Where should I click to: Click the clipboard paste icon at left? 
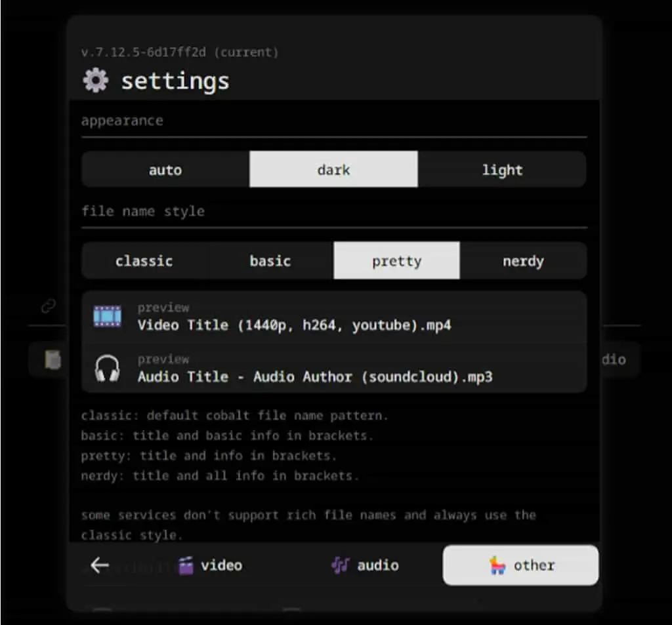(53, 359)
